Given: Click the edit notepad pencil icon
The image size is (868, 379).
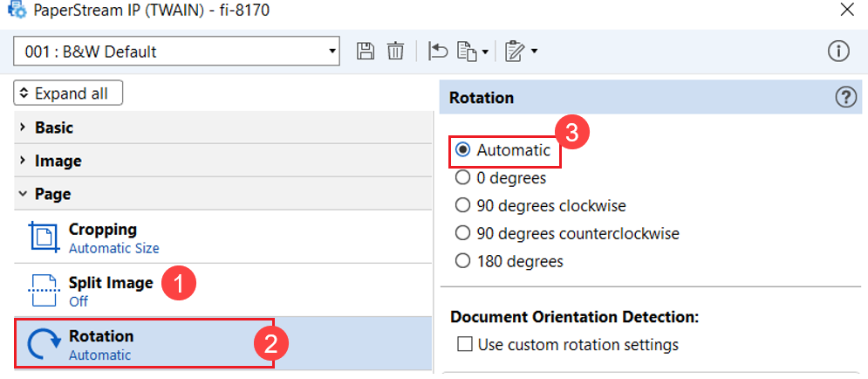Looking at the screenshot, I should tap(515, 52).
